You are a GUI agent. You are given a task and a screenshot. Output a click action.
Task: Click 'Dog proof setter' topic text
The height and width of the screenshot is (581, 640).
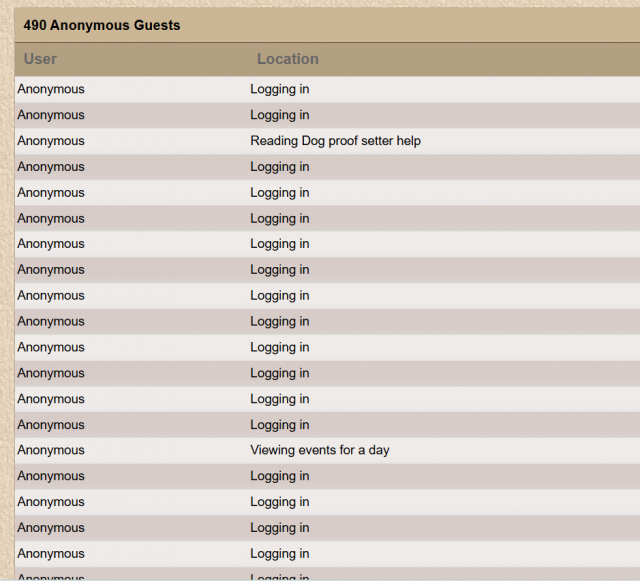click(347, 141)
